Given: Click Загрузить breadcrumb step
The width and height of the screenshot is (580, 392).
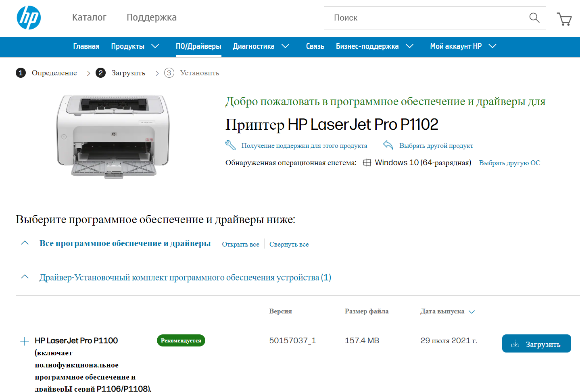Looking at the screenshot, I should [x=128, y=73].
